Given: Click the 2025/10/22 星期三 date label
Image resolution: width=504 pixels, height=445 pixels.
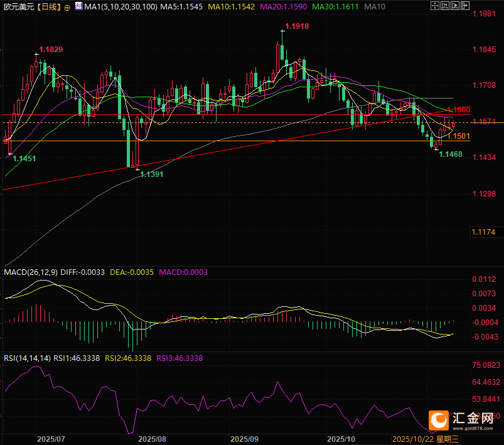Looking at the screenshot, I should pyautogui.click(x=427, y=439).
